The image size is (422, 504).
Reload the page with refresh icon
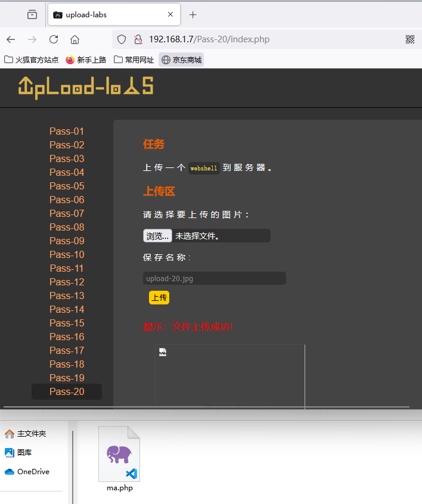pos(54,39)
